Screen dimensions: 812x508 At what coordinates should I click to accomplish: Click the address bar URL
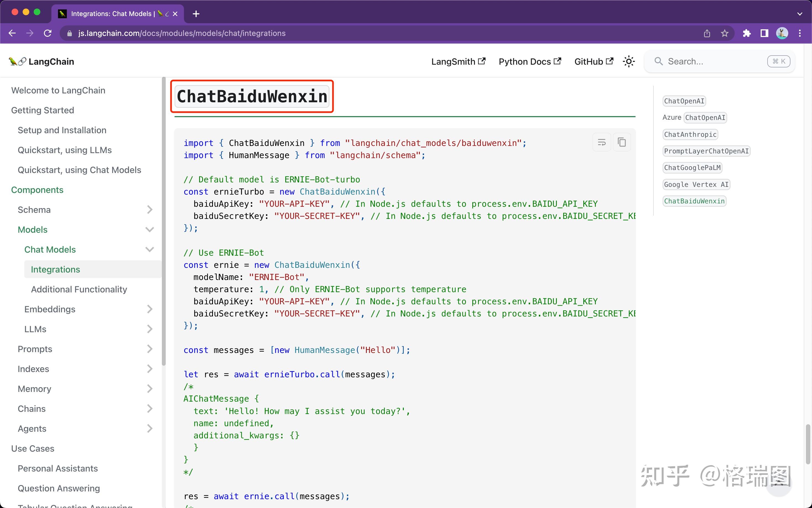182,33
